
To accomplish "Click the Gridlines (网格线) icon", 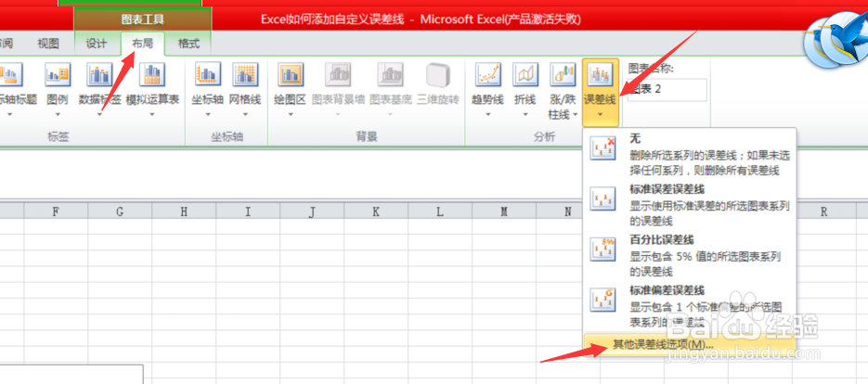I will click(245, 74).
